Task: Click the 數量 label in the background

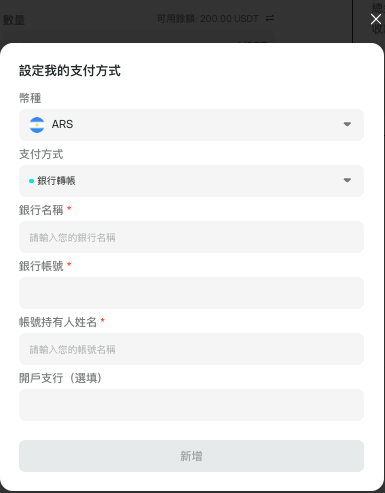Action: point(14,20)
